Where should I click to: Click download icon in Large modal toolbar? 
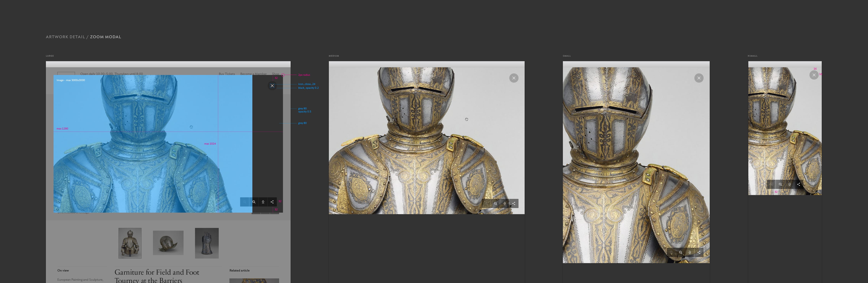pyautogui.click(x=263, y=202)
